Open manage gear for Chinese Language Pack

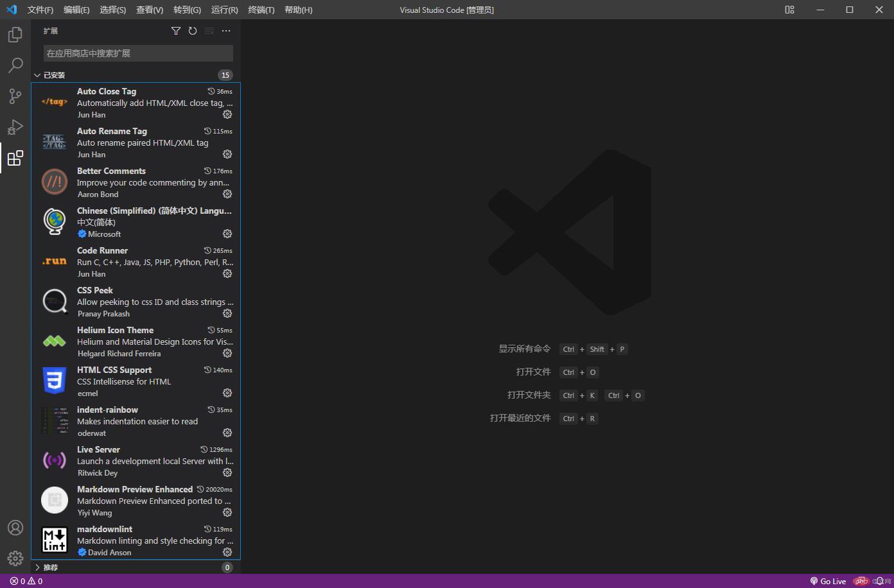click(x=227, y=234)
